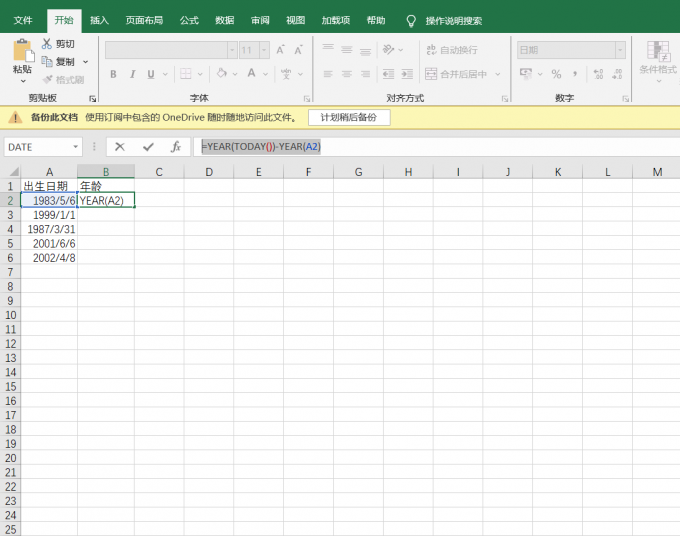
Task: Expand the Copy options arrow
Action: [x=85, y=62]
